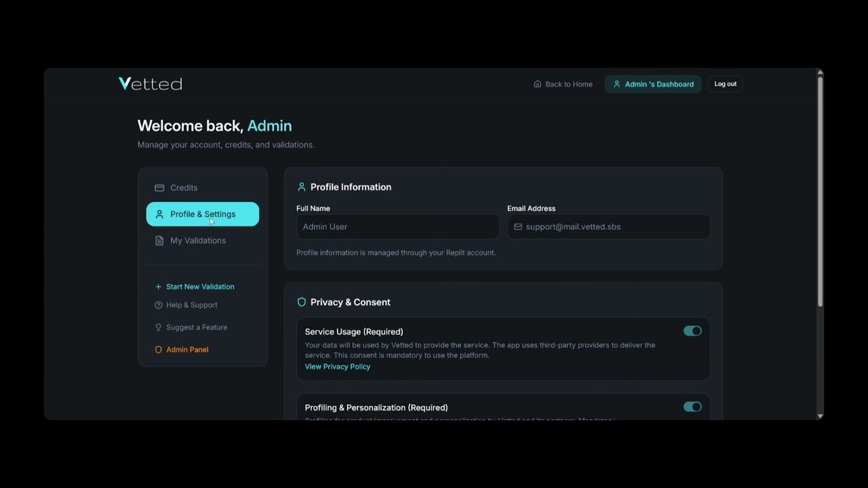Click the Suggest a Feature lightbulb icon
Screen dimensions: 868x488
pyautogui.click(x=157, y=327)
